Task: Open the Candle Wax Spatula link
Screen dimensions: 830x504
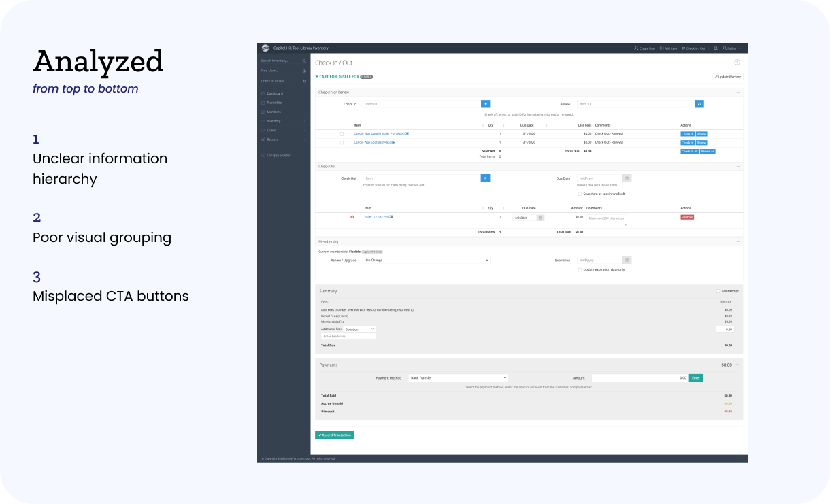Action: [372, 143]
